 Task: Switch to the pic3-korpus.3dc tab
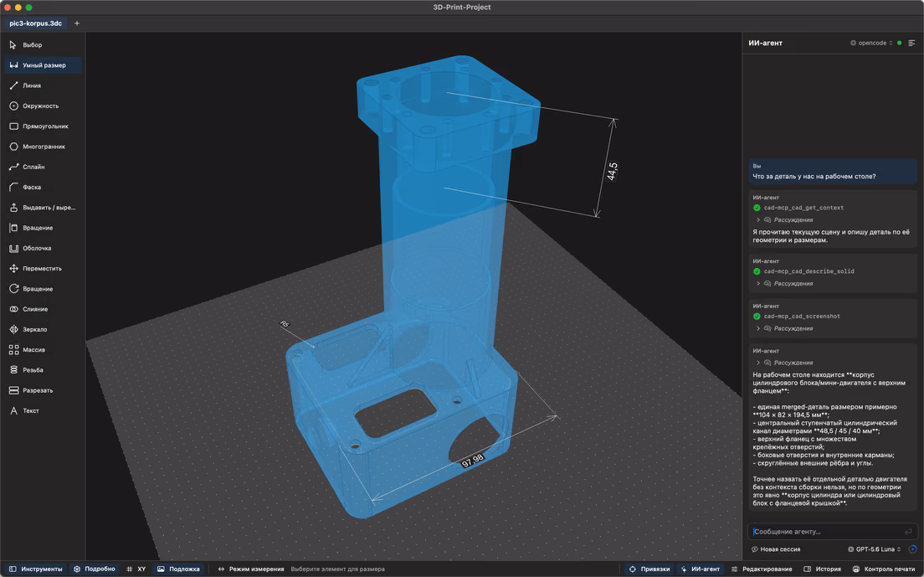click(x=35, y=23)
